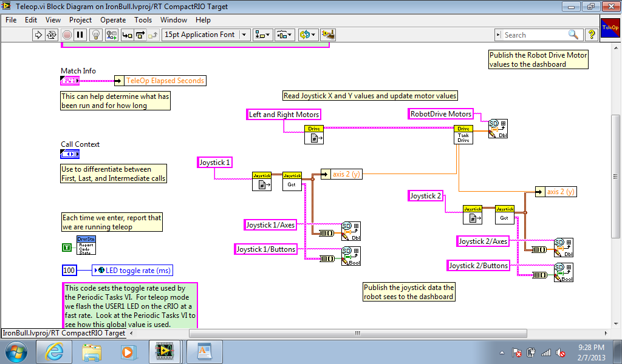Select Joystick 2 string constant
622x364 pixels.
click(425, 196)
